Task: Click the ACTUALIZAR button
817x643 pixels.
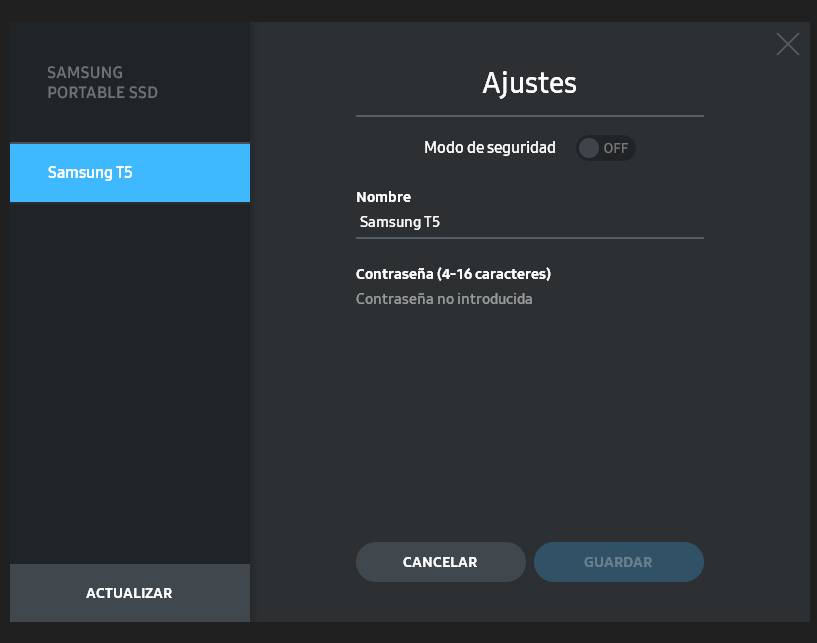Action: coord(130,592)
